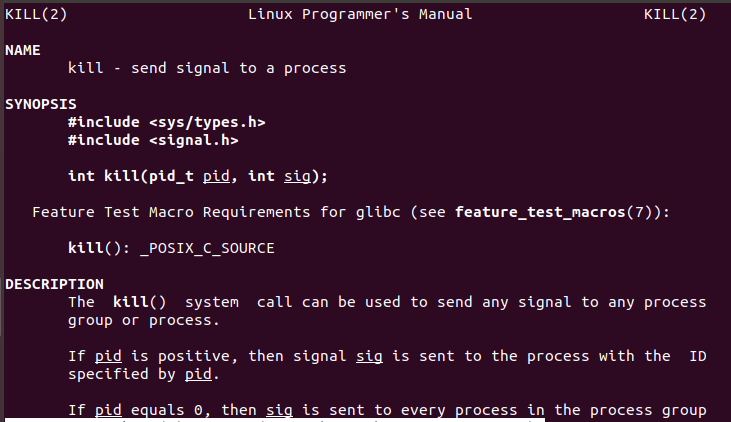The height and width of the screenshot is (422, 731).
Task: Click the #include <signal.h> line
Action: coord(152,140)
